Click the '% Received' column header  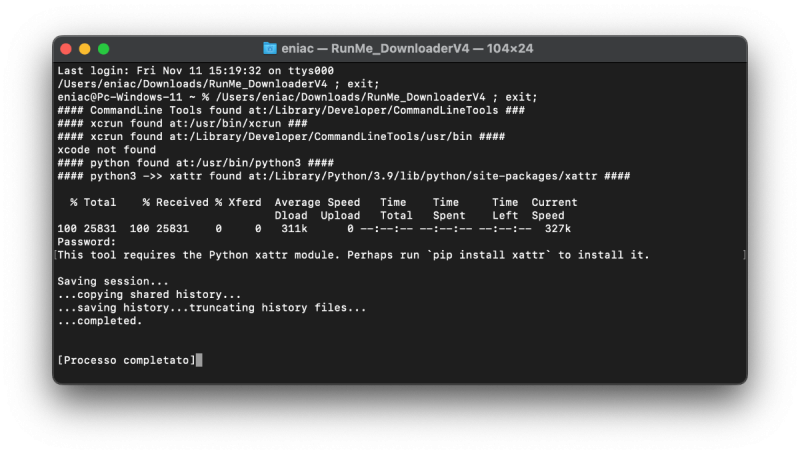(176, 203)
